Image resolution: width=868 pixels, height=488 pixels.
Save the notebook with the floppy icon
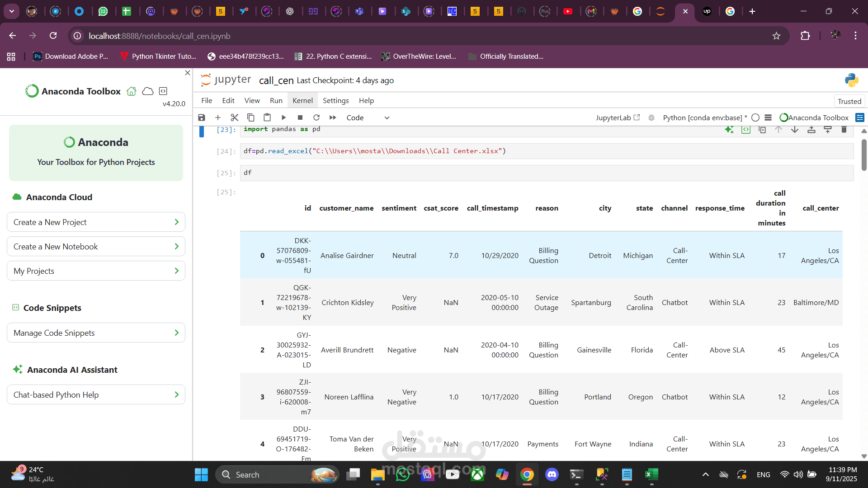(202, 117)
